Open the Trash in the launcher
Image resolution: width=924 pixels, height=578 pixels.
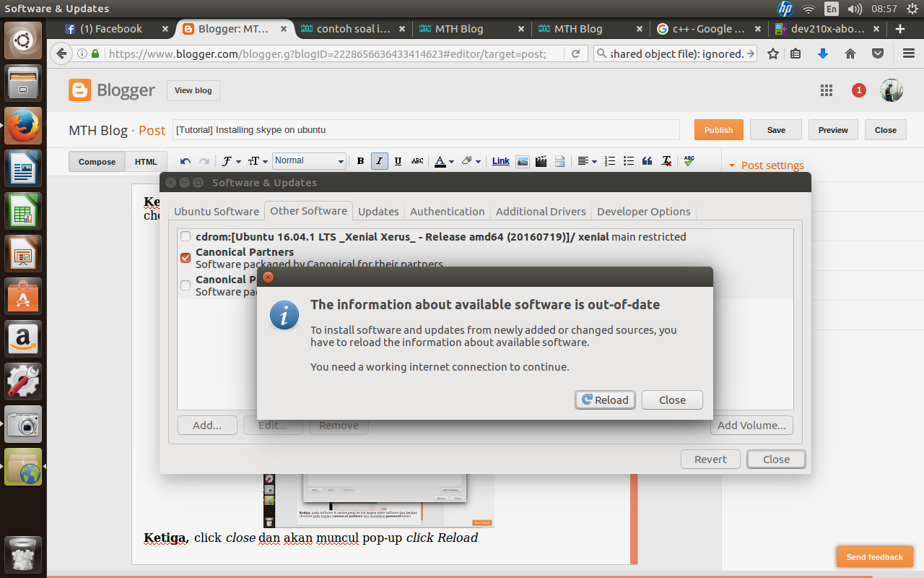click(23, 555)
